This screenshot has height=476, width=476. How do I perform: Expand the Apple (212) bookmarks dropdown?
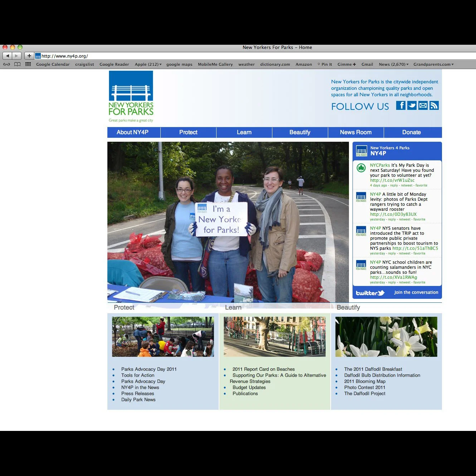[x=148, y=64]
